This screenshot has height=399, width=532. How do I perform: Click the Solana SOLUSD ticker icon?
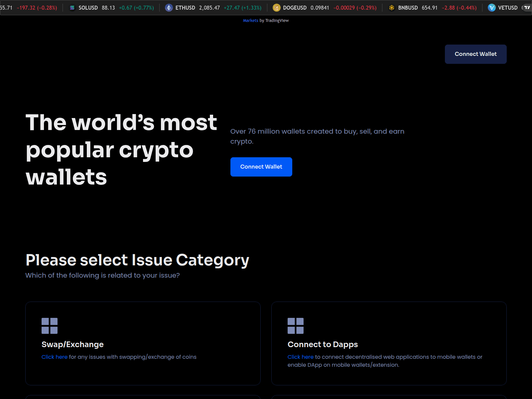(72, 8)
